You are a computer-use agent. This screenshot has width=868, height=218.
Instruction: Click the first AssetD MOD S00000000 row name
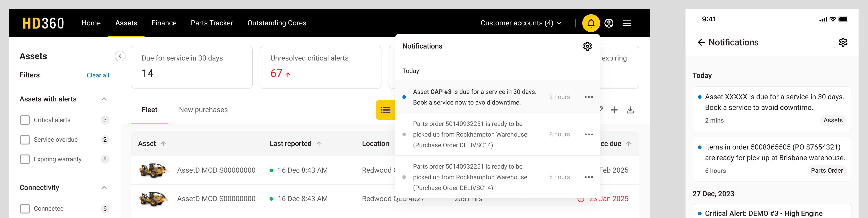pyautogui.click(x=216, y=170)
